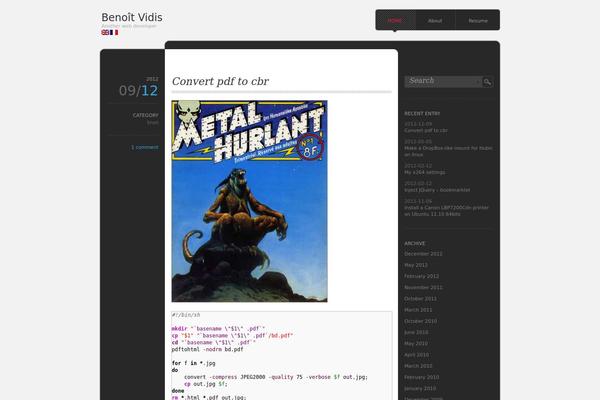600x400 pixels.
Task: Open the February 2012 archive
Action: click(x=422, y=276)
